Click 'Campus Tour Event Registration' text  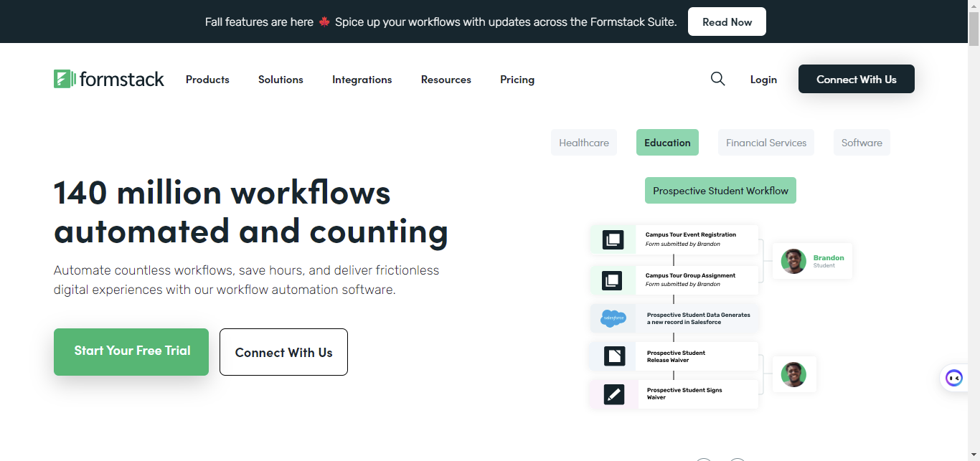pyautogui.click(x=690, y=234)
